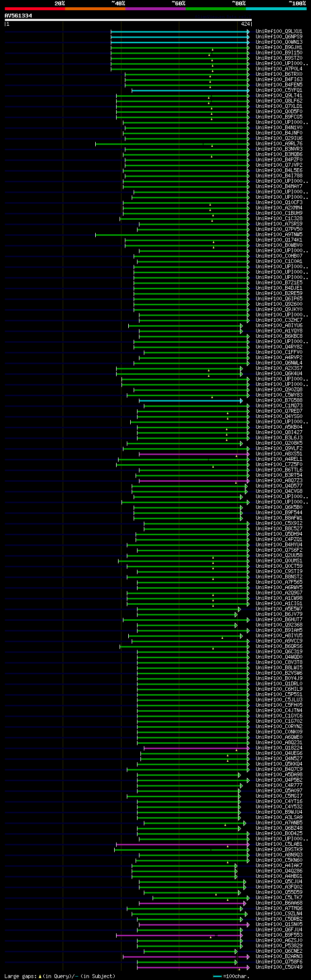
Task: Click the purple ~60% identity legend segment
Action: click(155, 8)
